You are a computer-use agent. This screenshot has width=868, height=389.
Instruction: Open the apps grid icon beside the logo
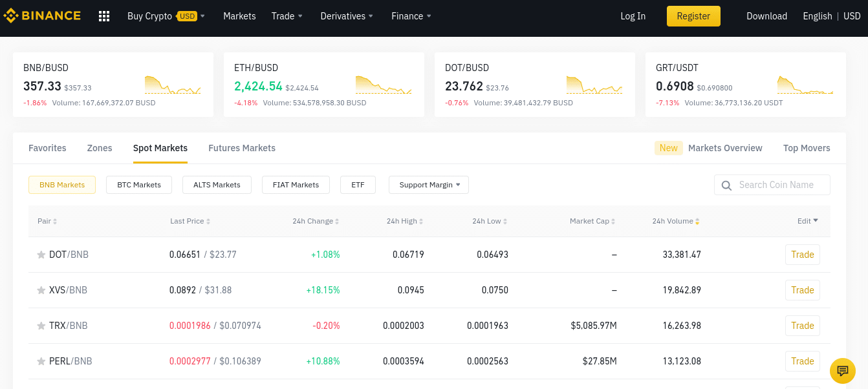103,16
